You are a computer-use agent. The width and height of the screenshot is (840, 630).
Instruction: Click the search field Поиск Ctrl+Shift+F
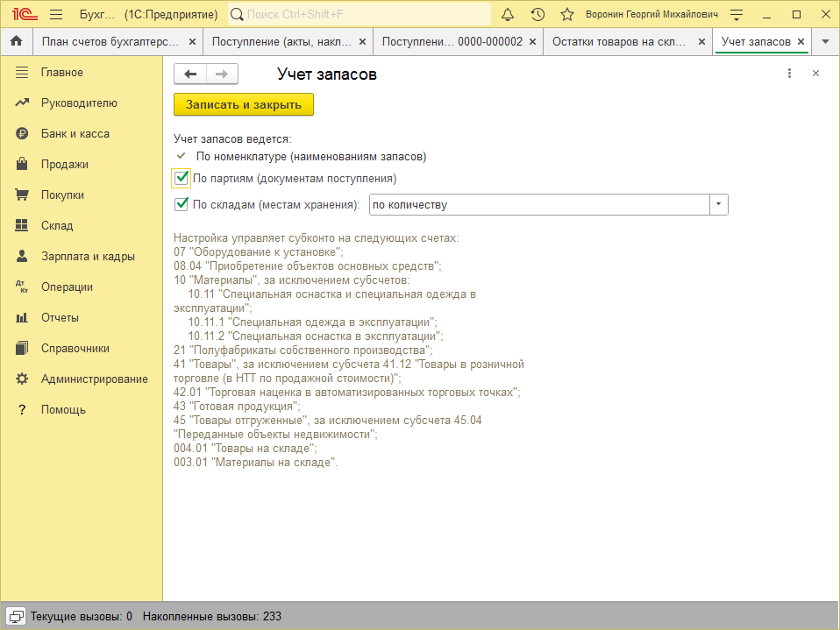point(359,14)
